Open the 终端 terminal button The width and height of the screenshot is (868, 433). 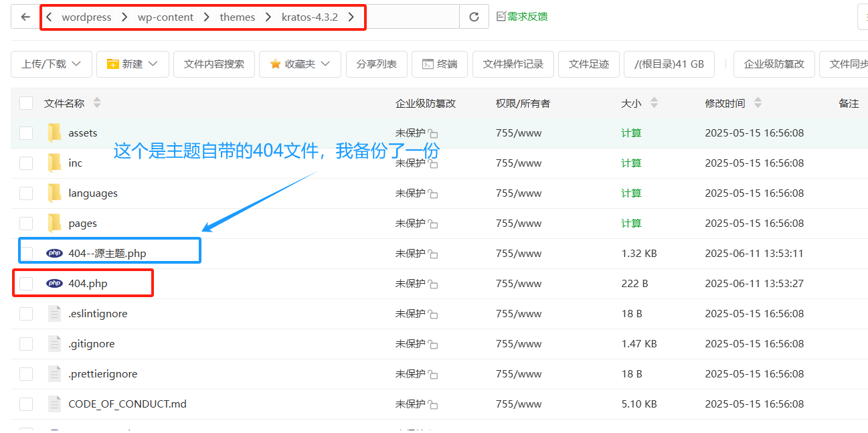click(x=440, y=64)
